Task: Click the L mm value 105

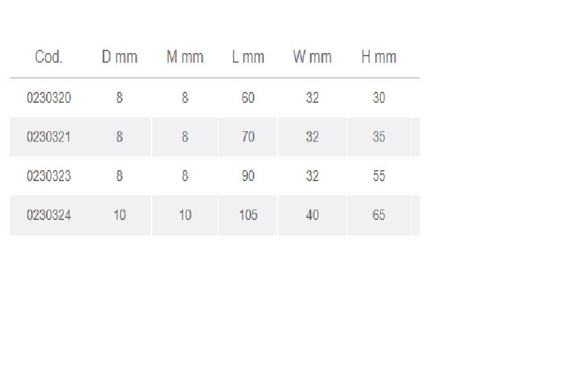Action: 248,215
